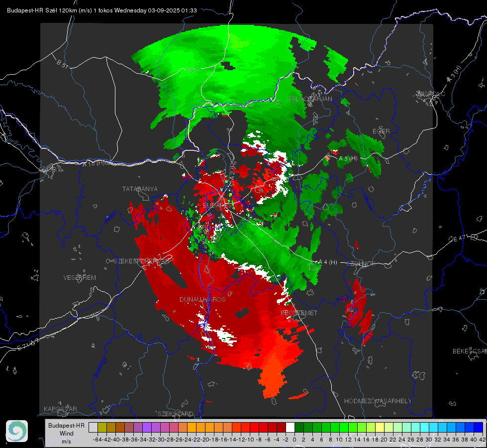The height and width of the screenshot is (448, 487).
Task: Click the SZEKESFEHERVAR city label
Action: [x=142, y=261]
